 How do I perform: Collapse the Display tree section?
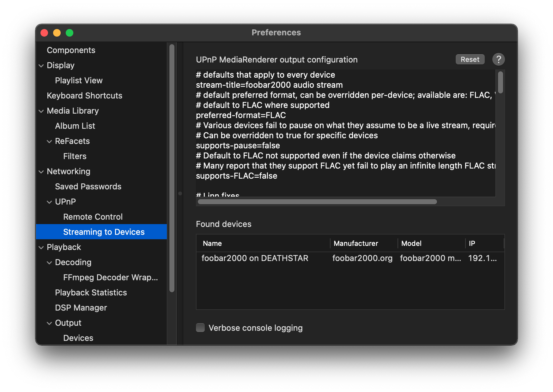click(41, 66)
